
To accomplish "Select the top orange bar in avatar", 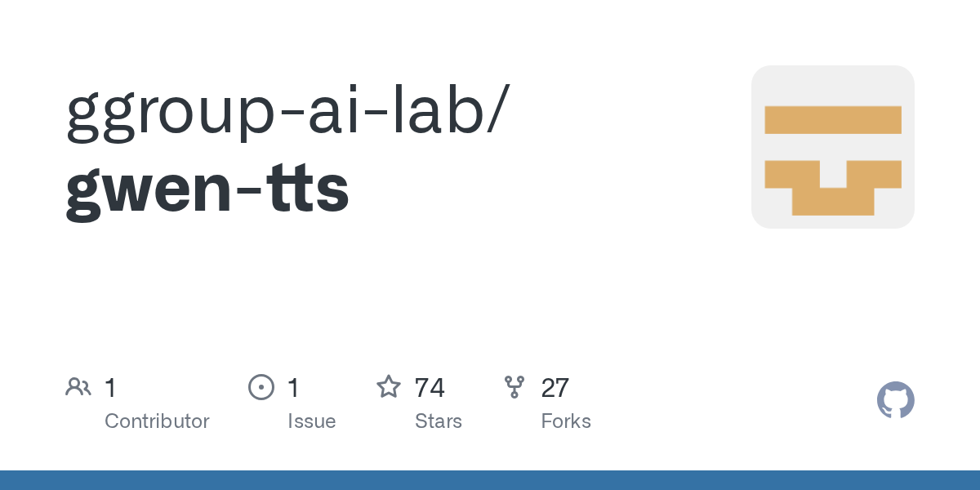I will pos(832,120).
